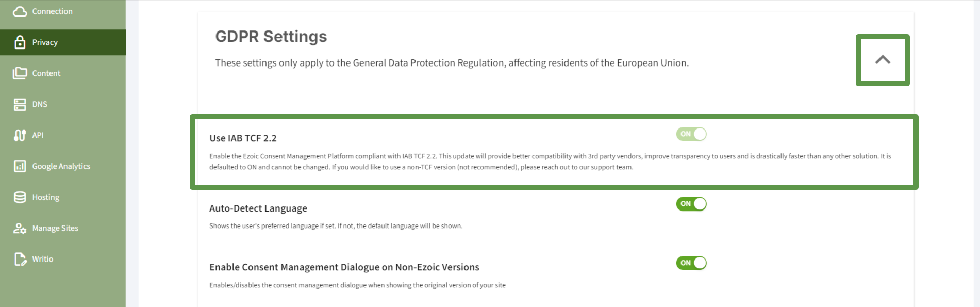Click the Privacy padlock icon

coord(20,42)
